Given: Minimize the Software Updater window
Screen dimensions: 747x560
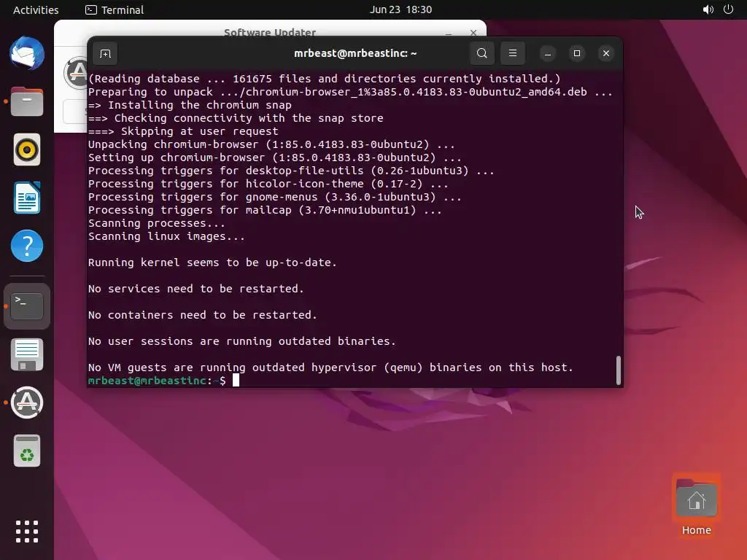Looking at the screenshot, I should tap(449, 32).
